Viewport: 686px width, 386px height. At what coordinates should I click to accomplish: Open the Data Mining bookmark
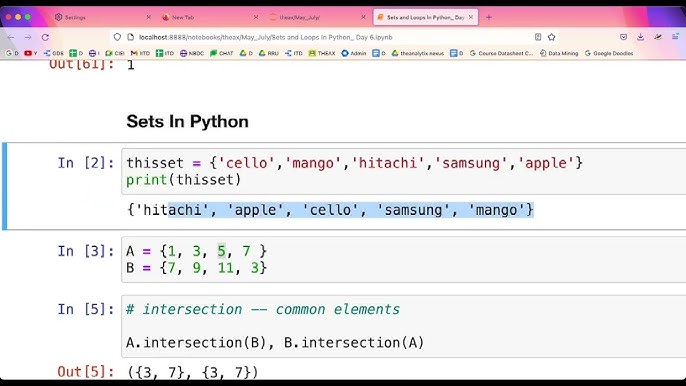click(x=559, y=53)
